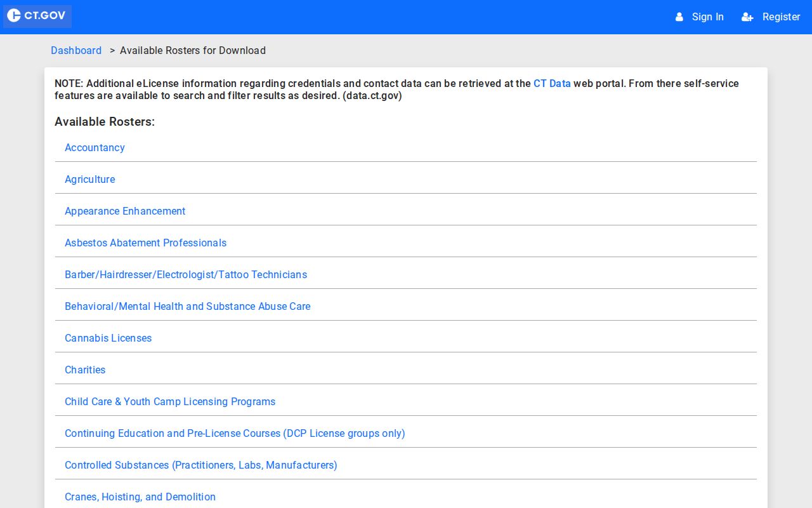This screenshot has height=508, width=812.
Task: Open Appearance Enhancement roster
Action: 125,211
